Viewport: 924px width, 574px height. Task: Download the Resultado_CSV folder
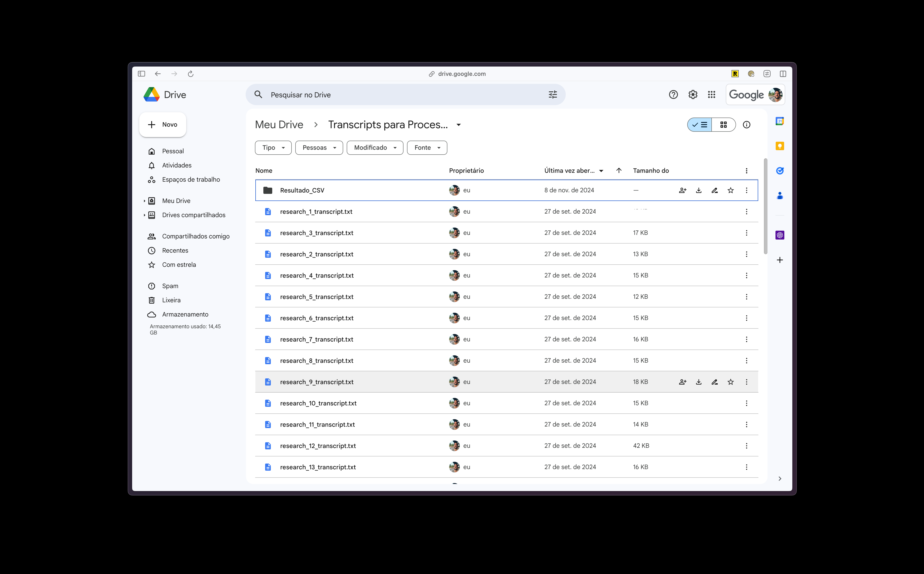699,190
